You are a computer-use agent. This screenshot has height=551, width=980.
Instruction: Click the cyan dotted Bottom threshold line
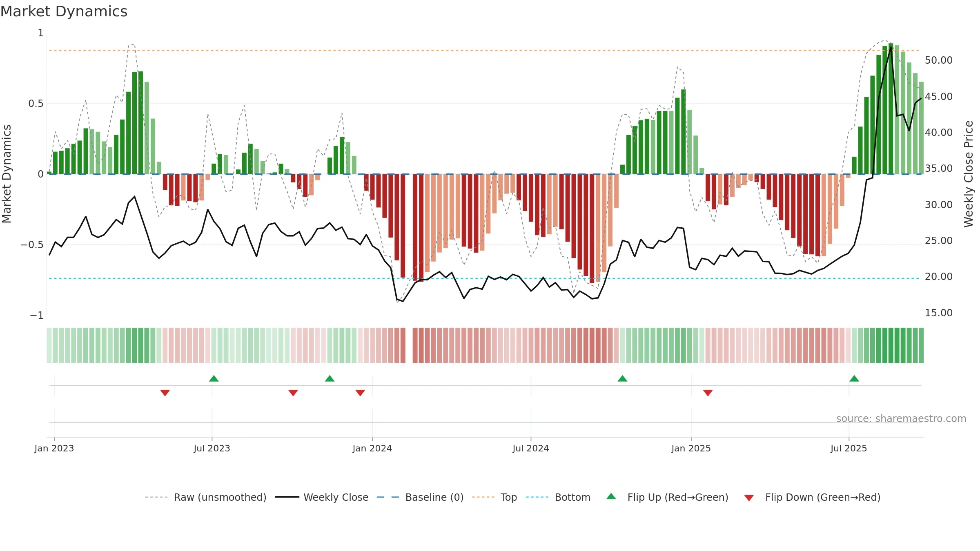(x=484, y=278)
